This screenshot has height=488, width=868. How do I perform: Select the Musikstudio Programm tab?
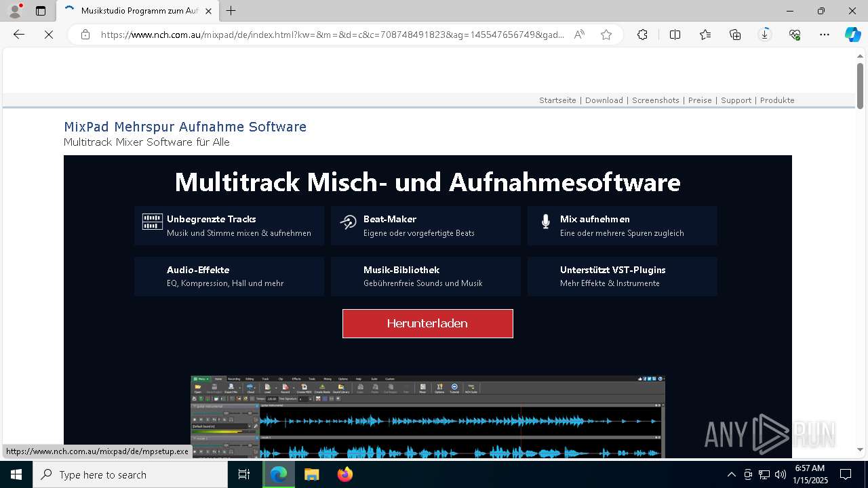(138, 11)
